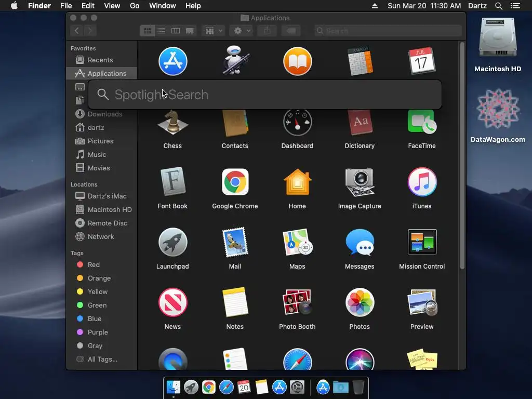Click the Edit Tags toolbar button
Screen dimensions: 532x399
click(x=291, y=31)
